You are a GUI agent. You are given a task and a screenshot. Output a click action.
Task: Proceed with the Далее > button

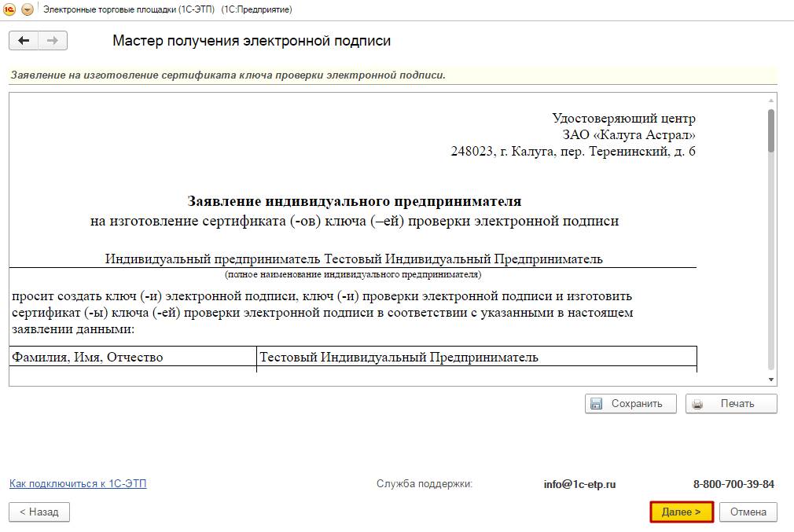tap(682, 512)
